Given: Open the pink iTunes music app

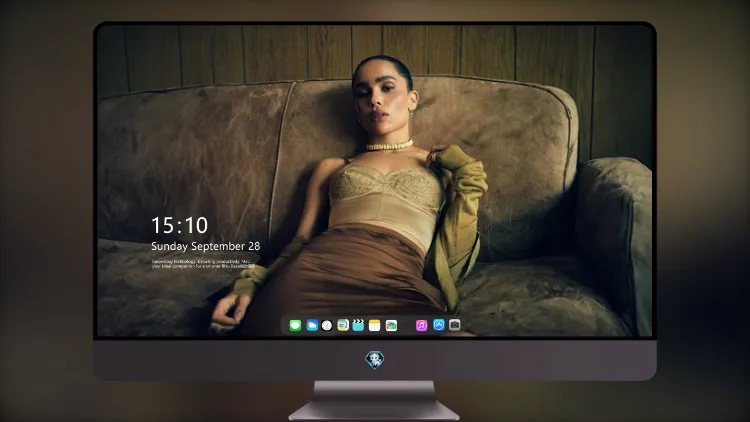Looking at the screenshot, I should point(421,325).
